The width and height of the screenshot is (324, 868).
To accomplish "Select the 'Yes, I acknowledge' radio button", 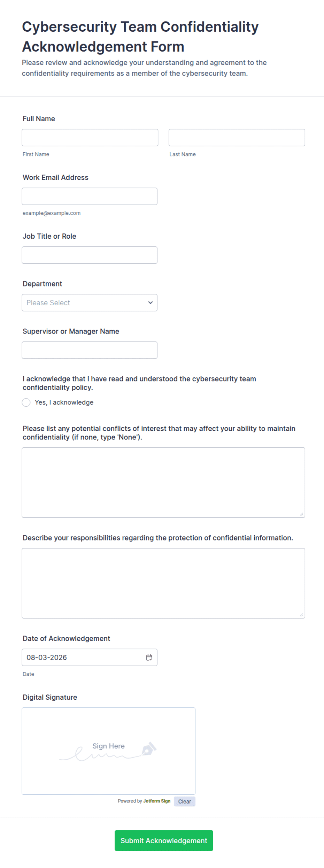I will (x=26, y=402).
